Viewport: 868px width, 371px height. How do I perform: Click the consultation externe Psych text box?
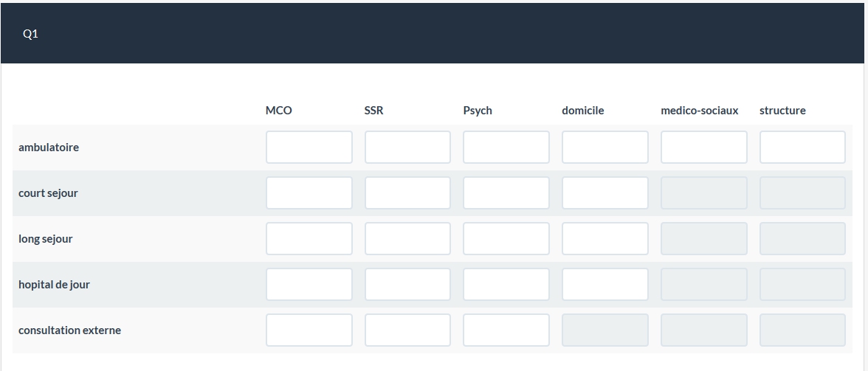(506, 330)
